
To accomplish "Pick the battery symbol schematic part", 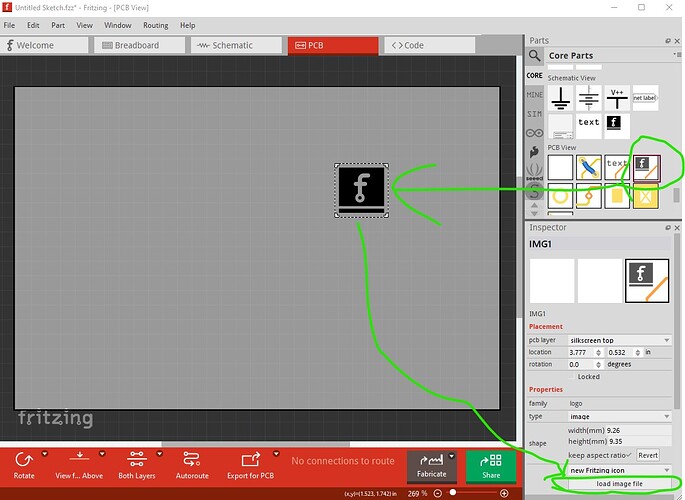I will pos(588,98).
